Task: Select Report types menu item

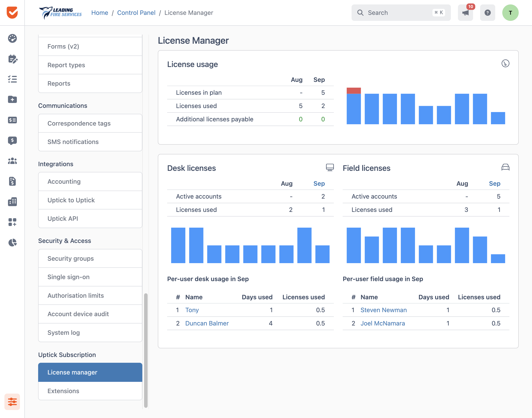Action: coord(90,65)
